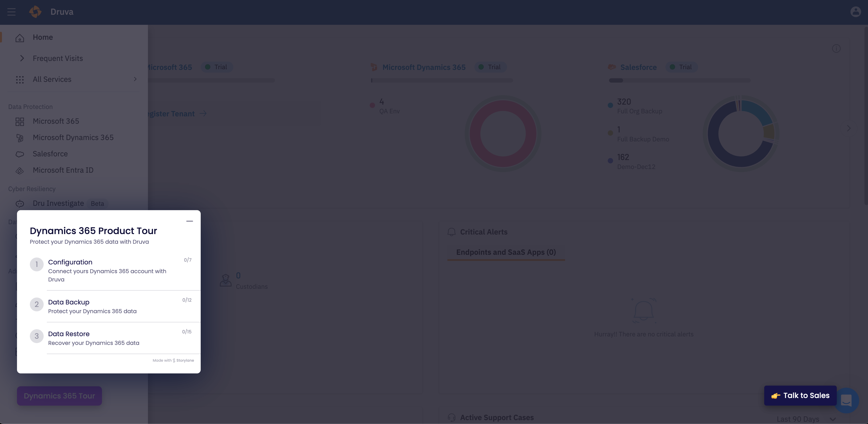Open the Last 90 Days dropdown
Viewport: 868px width, 424px height.
(x=805, y=419)
